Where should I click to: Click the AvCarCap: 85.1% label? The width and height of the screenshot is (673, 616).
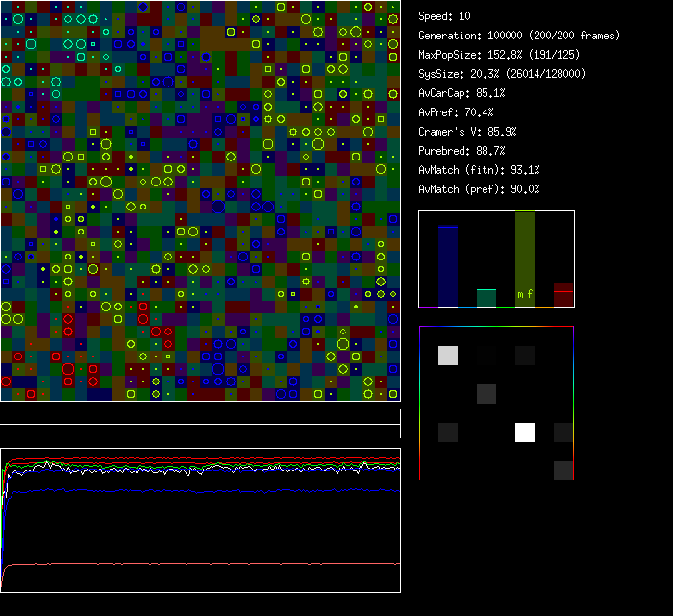[461, 93]
